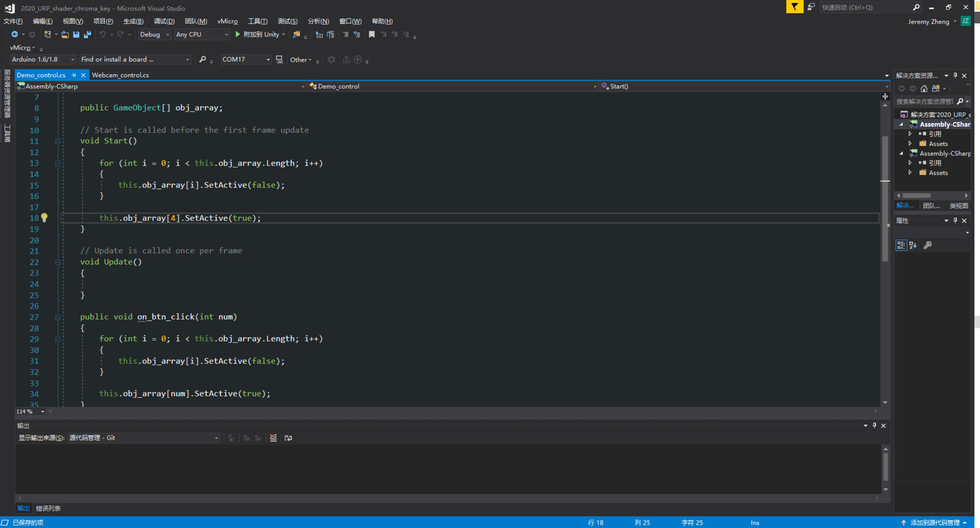Switch to the 错误列表 tab
The image size is (980, 528).
(48, 508)
